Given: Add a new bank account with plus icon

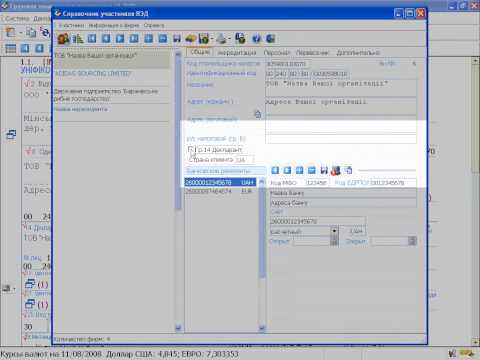Looking at the screenshot, I should (x=300, y=170).
